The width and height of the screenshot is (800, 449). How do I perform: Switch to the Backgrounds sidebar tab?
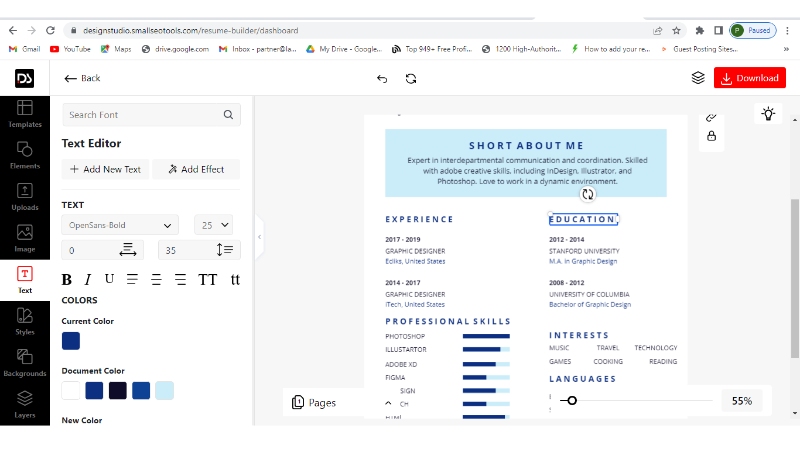(25, 362)
